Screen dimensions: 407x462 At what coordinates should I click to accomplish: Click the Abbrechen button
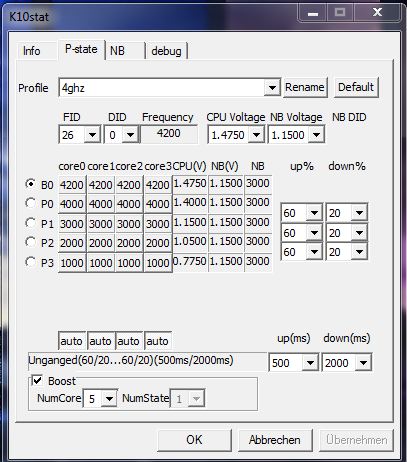coord(275,440)
